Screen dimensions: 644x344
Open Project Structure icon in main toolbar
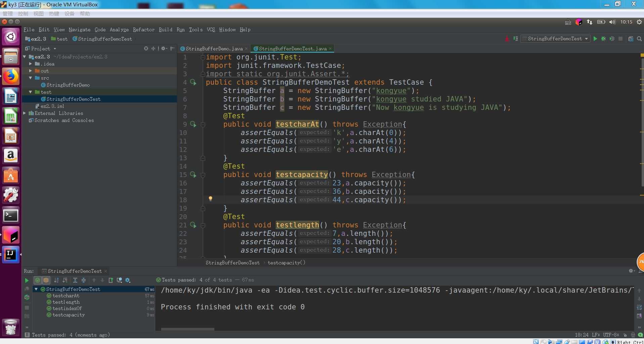click(631, 39)
